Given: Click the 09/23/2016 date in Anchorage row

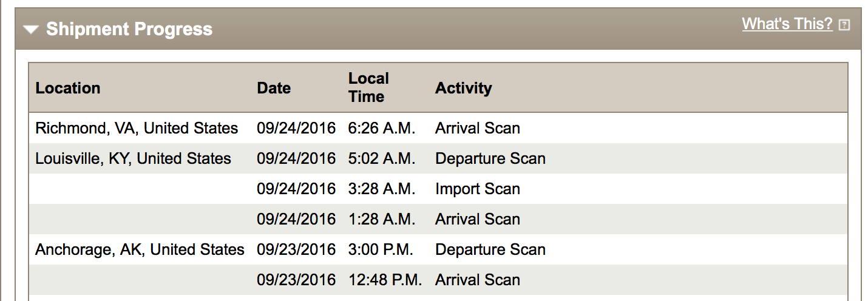Looking at the screenshot, I should click(x=296, y=249).
